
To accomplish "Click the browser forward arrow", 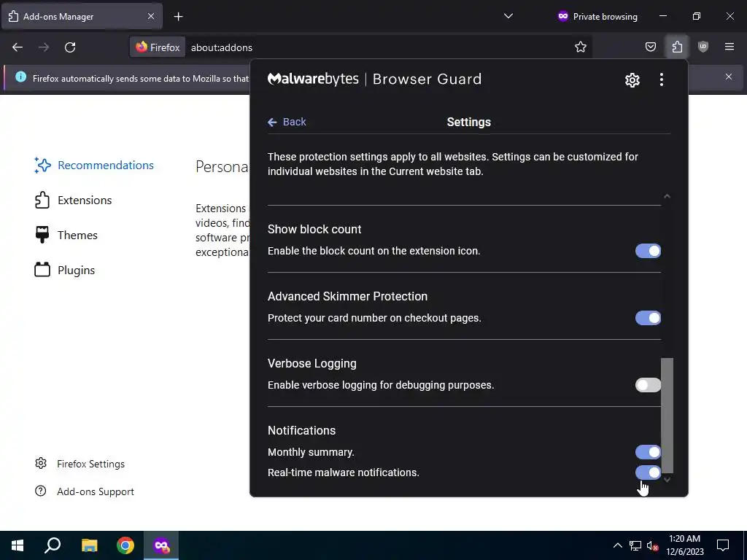I will 44,47.
